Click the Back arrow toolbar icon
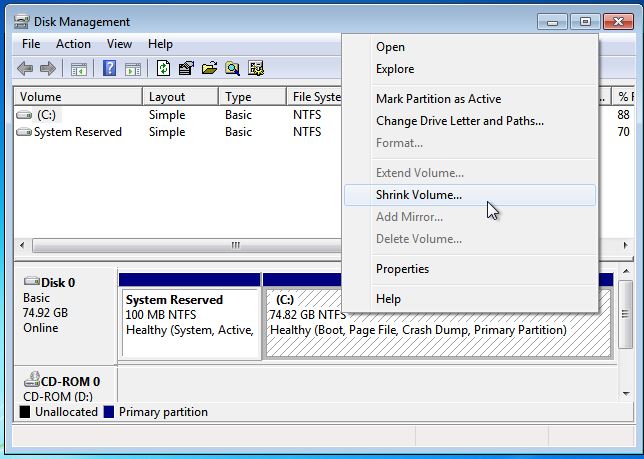The image size is (644, 459). (25, 68)
